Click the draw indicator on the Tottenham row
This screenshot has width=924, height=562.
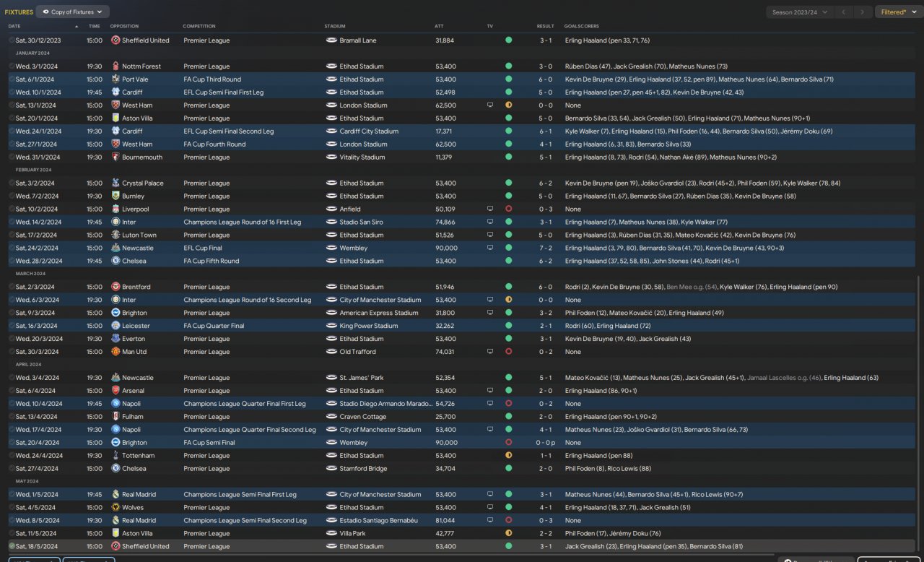(508, 456)
